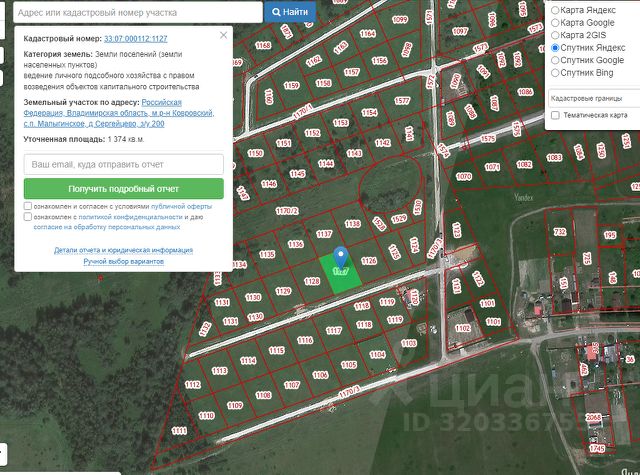The image size is (640, 475).
Task: Click parcel label 1104 on map
Action: 378,355
